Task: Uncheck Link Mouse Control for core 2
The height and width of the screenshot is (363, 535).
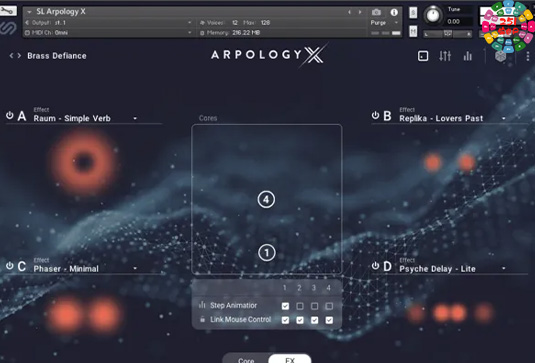Action: pyautogui.click(x=300, y=320)
